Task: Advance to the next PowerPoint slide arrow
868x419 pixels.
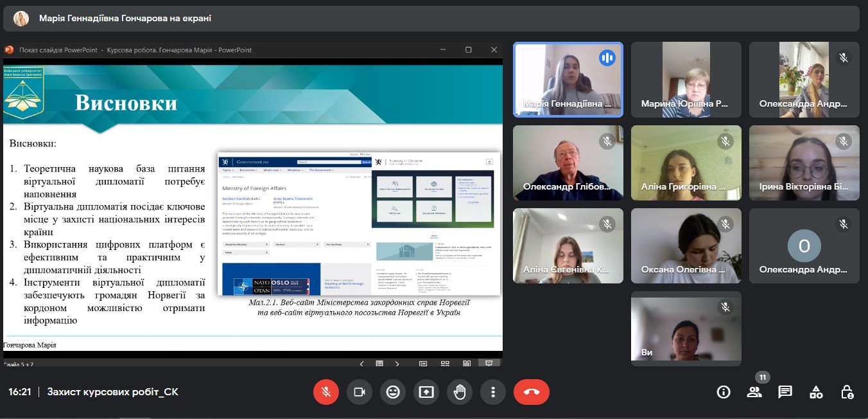Action: pos(397,364)
